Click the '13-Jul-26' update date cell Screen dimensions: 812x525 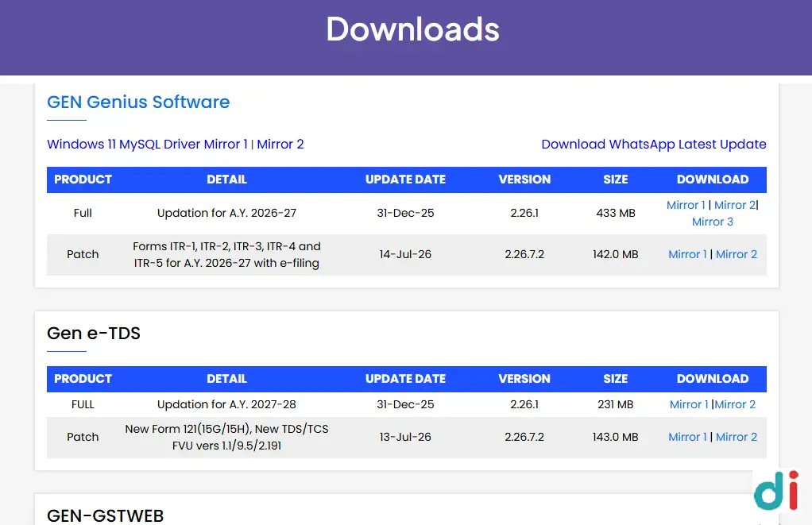pyautogui.click(x=405, y=437)
